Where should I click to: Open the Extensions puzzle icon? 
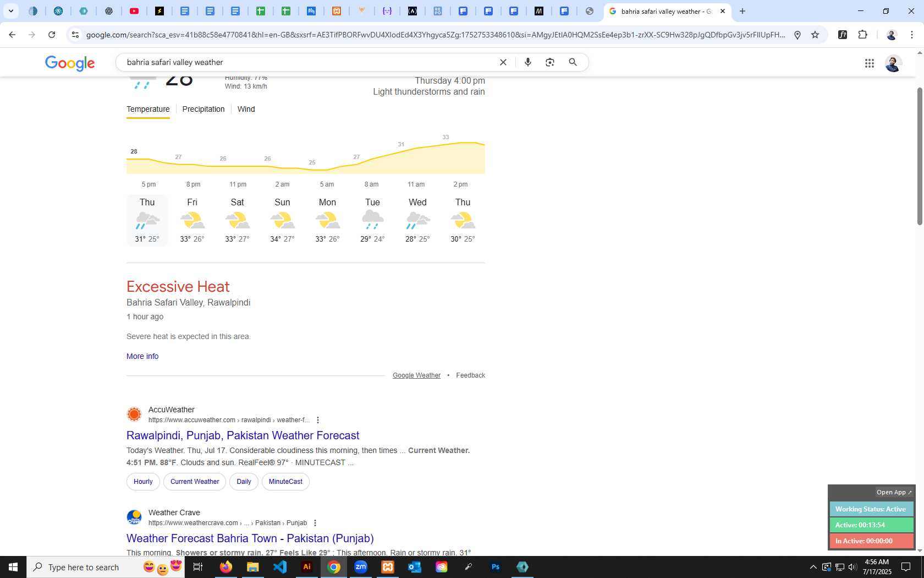[x=863, y=35]
